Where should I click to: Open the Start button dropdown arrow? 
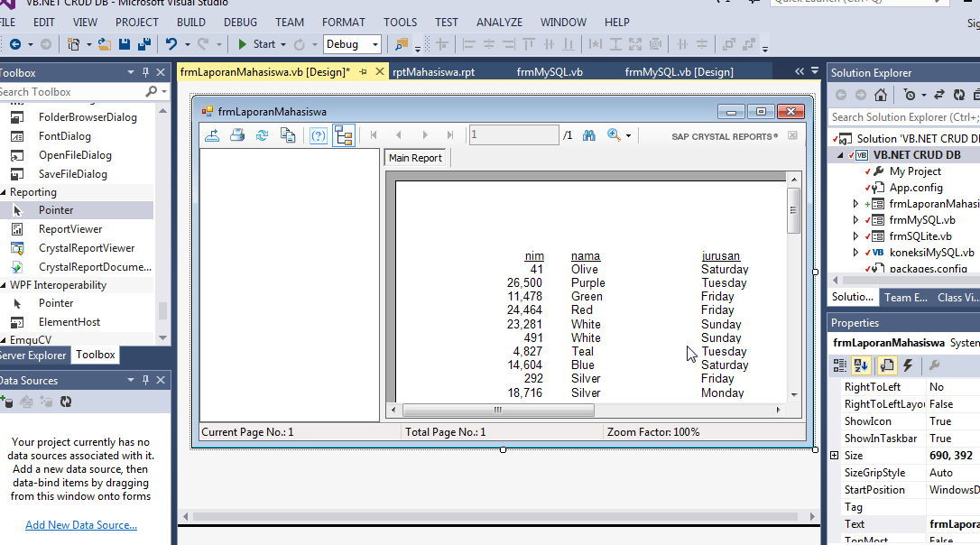coord(283,44)
